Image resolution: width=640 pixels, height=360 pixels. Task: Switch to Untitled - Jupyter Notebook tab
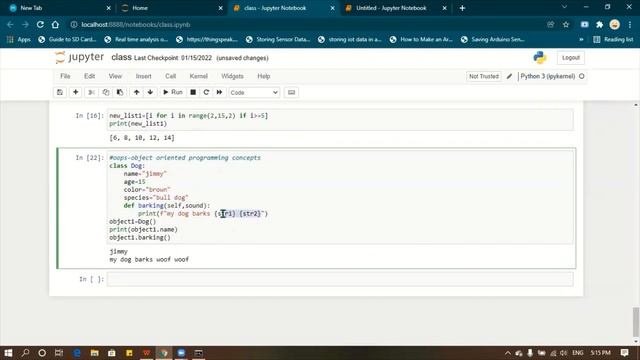point(396,8)
